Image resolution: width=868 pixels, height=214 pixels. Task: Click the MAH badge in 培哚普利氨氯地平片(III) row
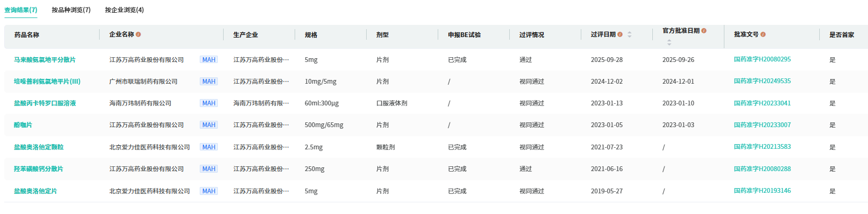(x=209, y=82)
